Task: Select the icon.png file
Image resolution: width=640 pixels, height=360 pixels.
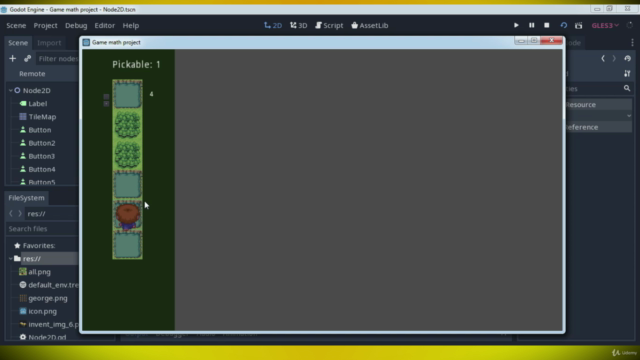Action: [x=42, y=311]
